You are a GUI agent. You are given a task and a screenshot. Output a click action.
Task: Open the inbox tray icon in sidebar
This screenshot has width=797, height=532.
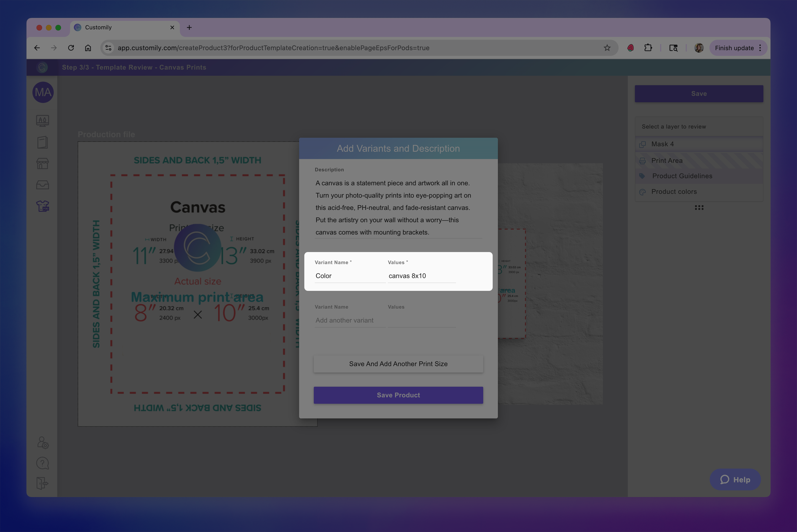[x=42, y=185]
